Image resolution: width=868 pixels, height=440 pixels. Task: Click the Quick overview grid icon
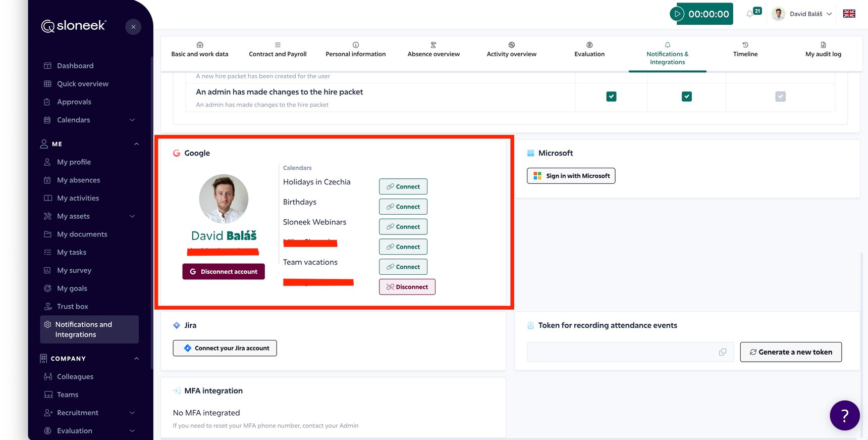click(x=47, y=84)
